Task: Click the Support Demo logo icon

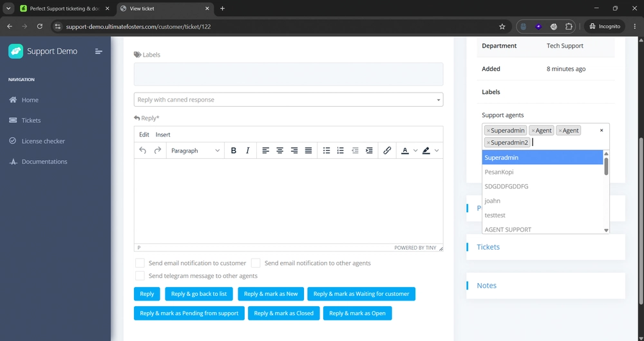Action: coord(15,51)
